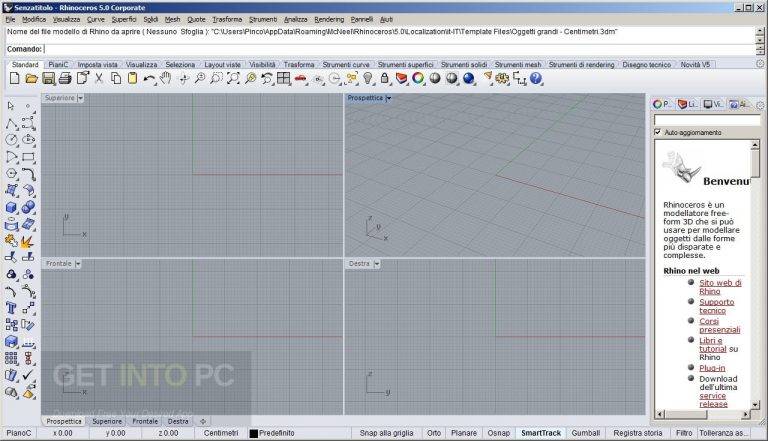Open the Modifica menu
The image size is (768, 441).
pyautogui.click(x=34, y=19)
